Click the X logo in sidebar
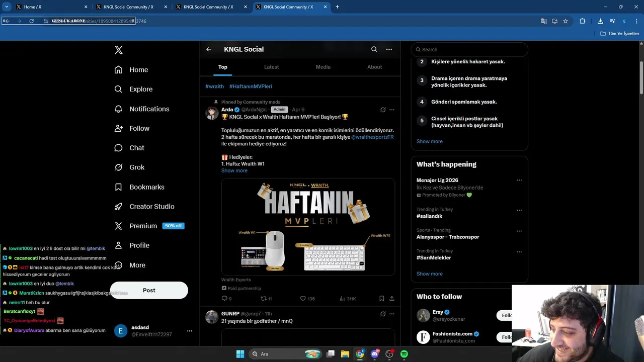Viewport: 644px width, 362px height. point(118,50)
